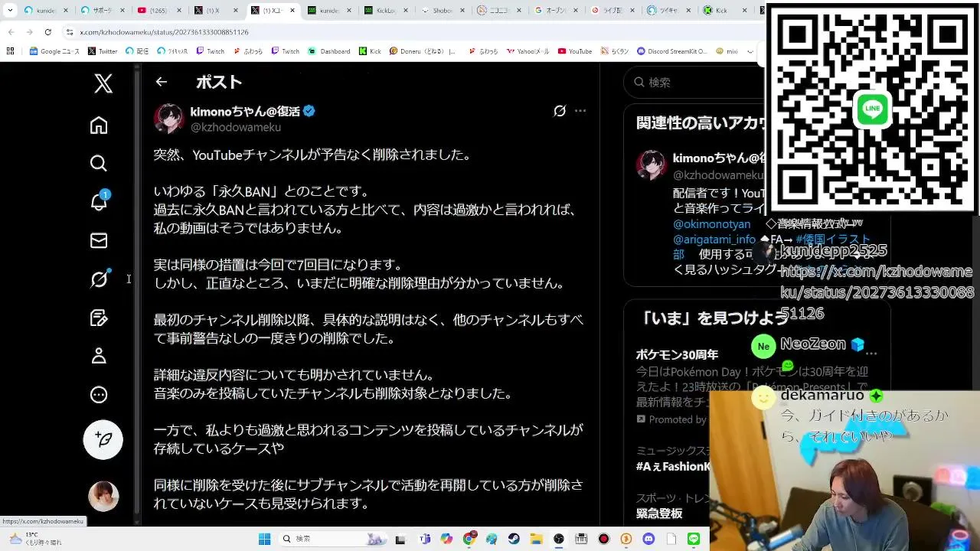
Task: Open File Explorer from taskbar
Action: 536,539
